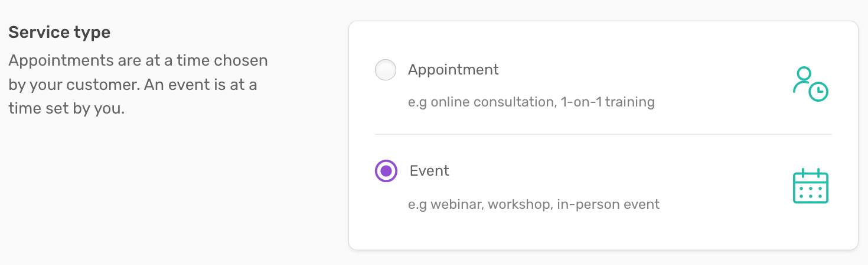This screenshot has height=265, width=868.
Task: Click the service type description paragraph
Action: 139,85
